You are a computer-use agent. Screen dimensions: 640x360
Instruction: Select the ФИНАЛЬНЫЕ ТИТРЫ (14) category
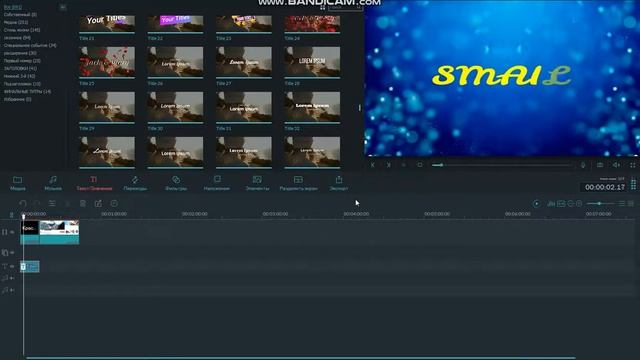click(x=27, y=91)
